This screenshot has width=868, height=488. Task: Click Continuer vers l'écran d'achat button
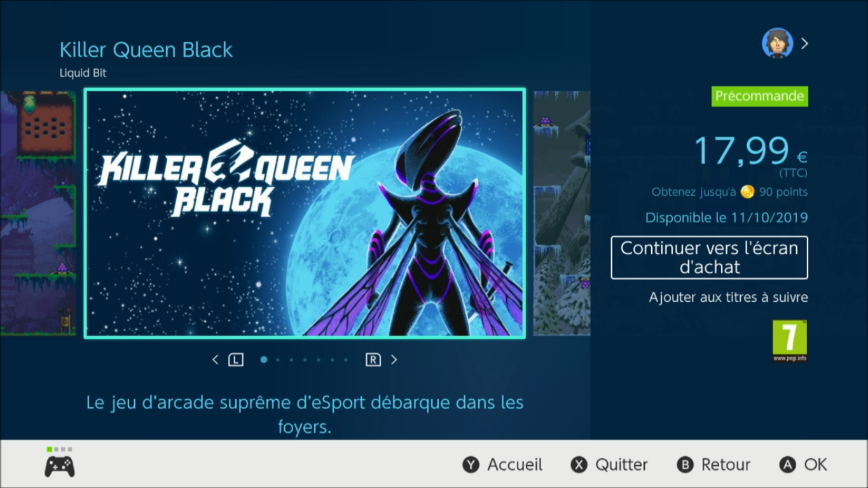709,257
